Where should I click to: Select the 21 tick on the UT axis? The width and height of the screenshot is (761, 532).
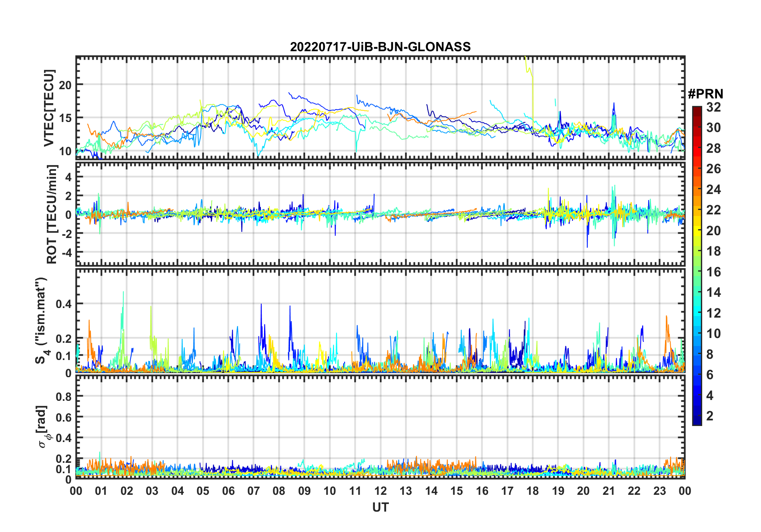click(609, 491)
